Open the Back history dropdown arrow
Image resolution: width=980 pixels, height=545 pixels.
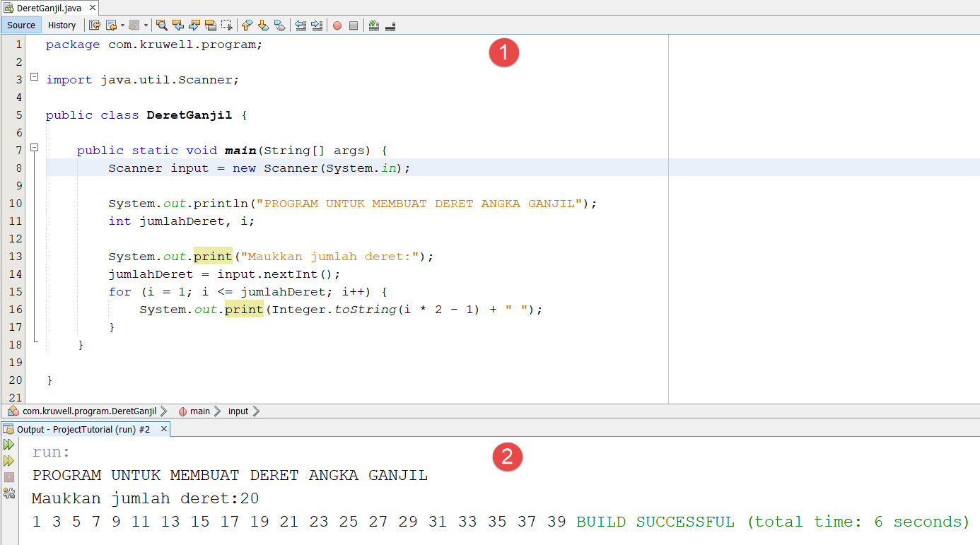pyautogui.click(x=122, y=25)
